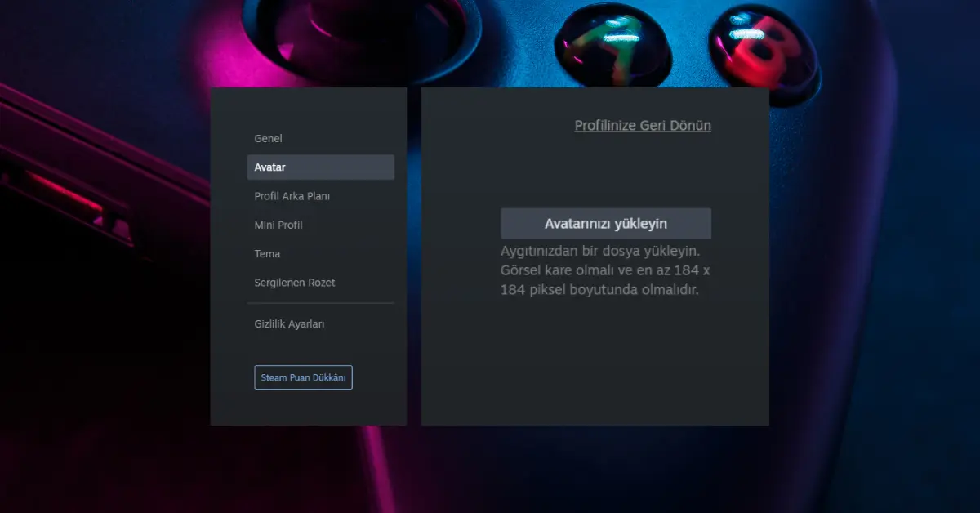Image resolution: width=980 pixels, height=513 pixels.
Task: Open the Gizlilik Ayarları privacy settings
Action: (290, 323)
